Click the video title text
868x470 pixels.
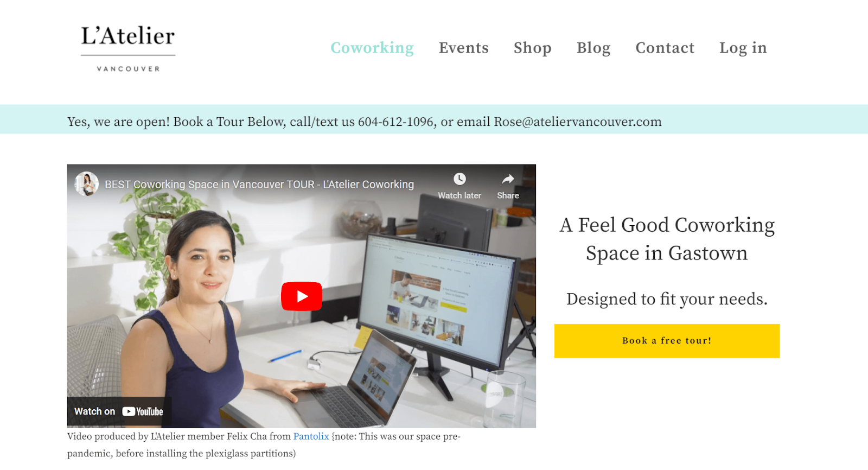click(x=259, y=185)
